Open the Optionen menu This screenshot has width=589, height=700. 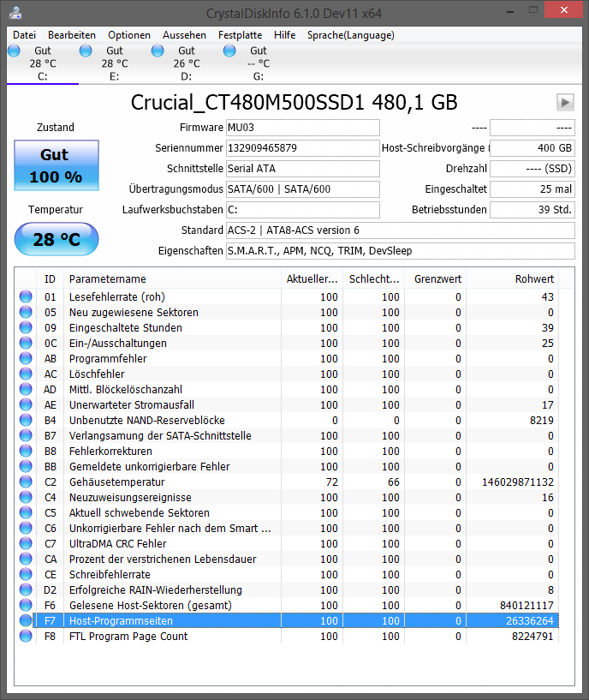129,35
